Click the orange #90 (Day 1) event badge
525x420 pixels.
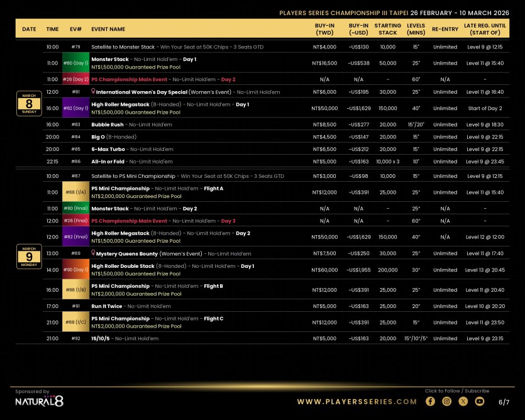point(76,270)
